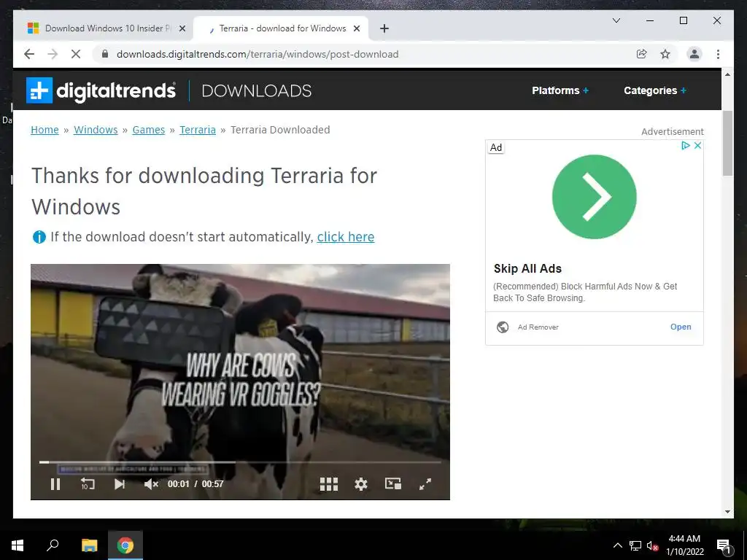Click the Digital Trends logo
This screenshot has height=560, width=747.
pos(101,90)
